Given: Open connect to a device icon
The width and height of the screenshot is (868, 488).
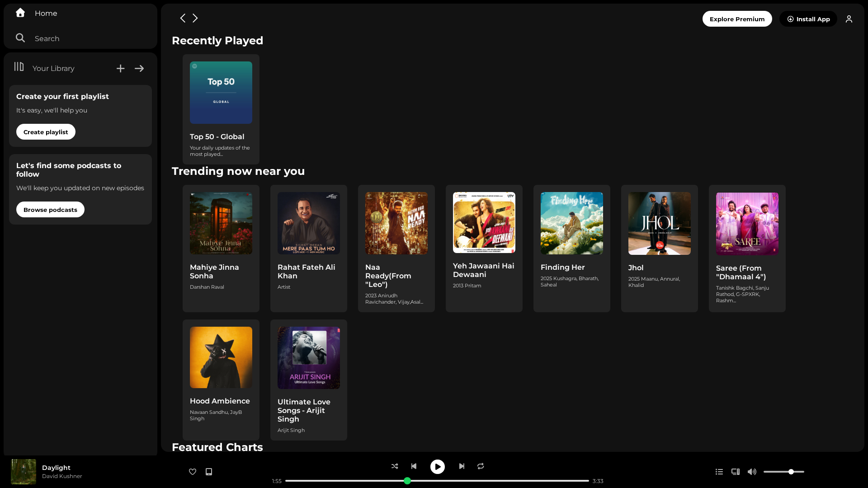Looking at the screenshot, I should pos(736,472).
